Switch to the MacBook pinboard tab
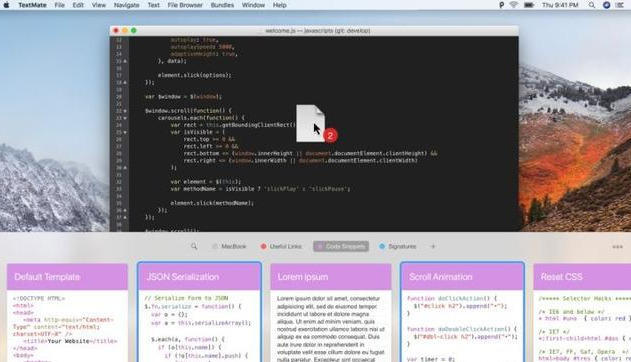This screenshot has height=362, width=631. 229,246
